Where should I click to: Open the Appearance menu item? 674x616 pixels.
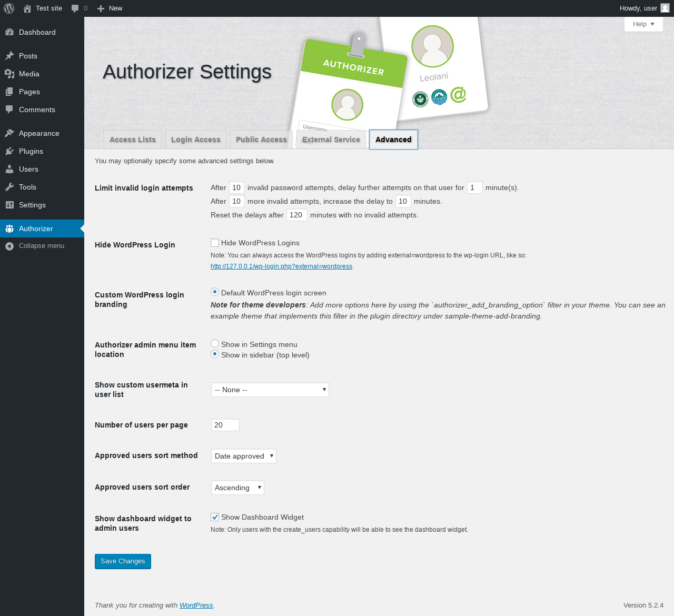tap(42, 133)
